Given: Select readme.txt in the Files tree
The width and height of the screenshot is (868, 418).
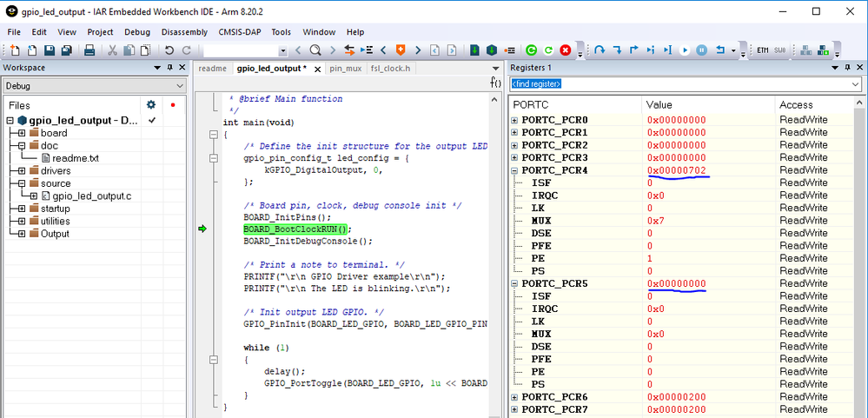Looking at the screenshot, I should coord(76,158).
